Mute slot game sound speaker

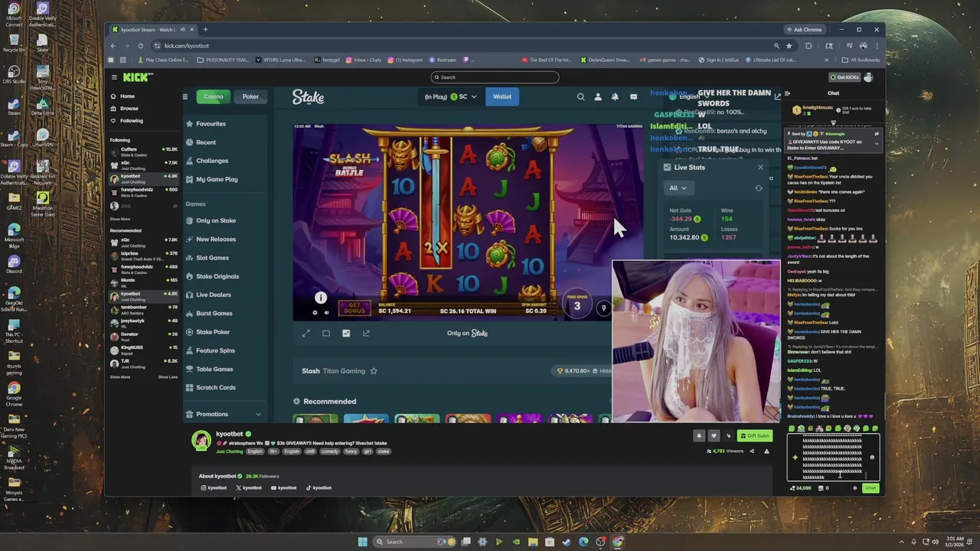pyautogui.click(x=326, y=312)
